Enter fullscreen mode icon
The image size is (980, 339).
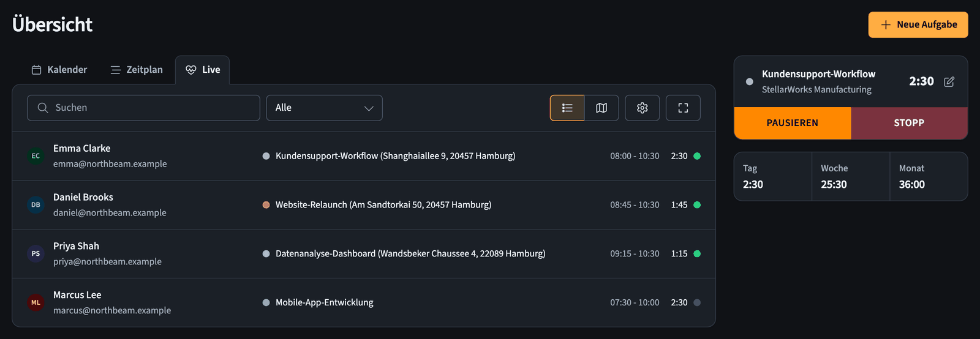[x=683, y=108]
